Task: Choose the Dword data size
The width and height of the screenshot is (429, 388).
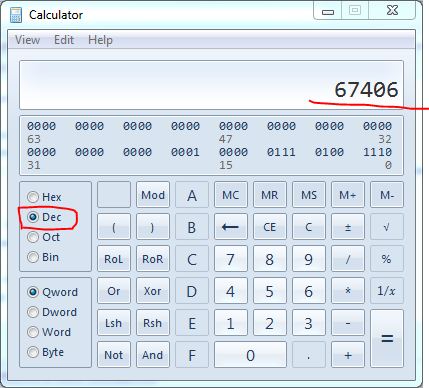Action: [33, 312]
